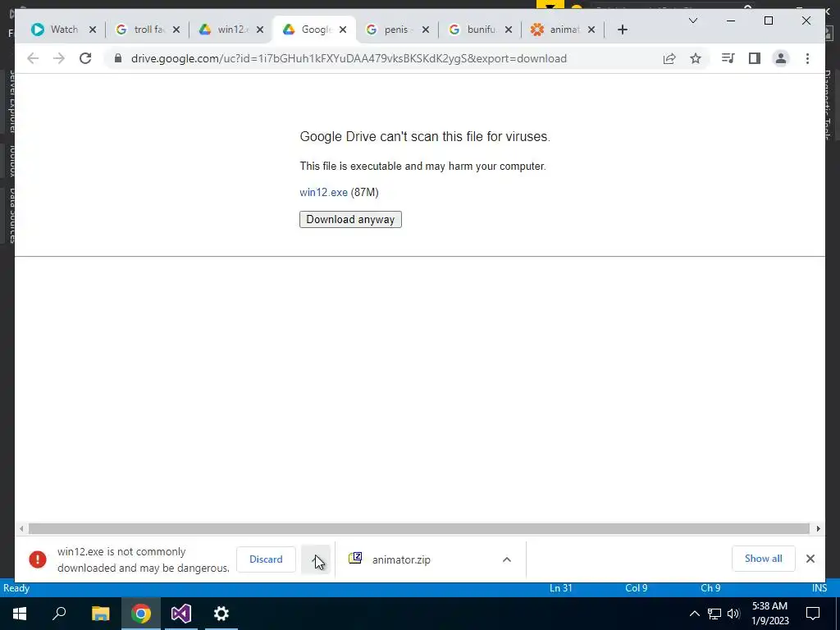The width and height of the screenshot is (840, 630).
Task: Open Windows taskbar search
Action: point(59,614)
